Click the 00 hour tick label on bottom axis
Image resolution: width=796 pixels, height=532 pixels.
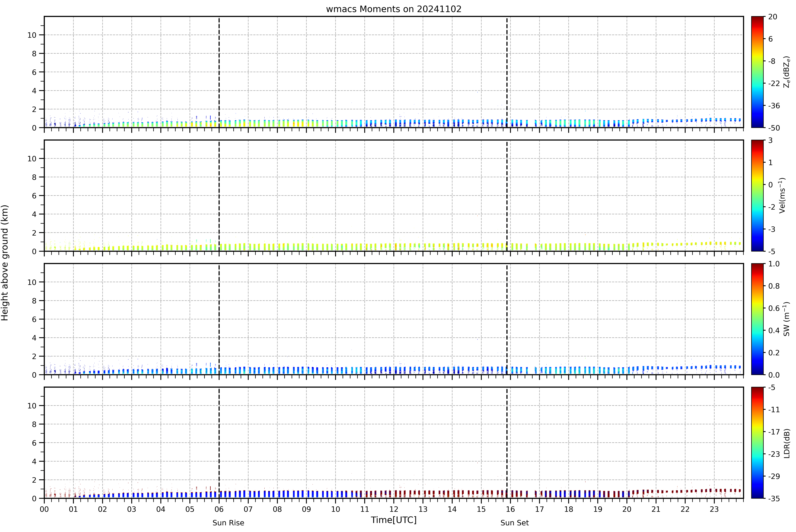pos(44,509)
